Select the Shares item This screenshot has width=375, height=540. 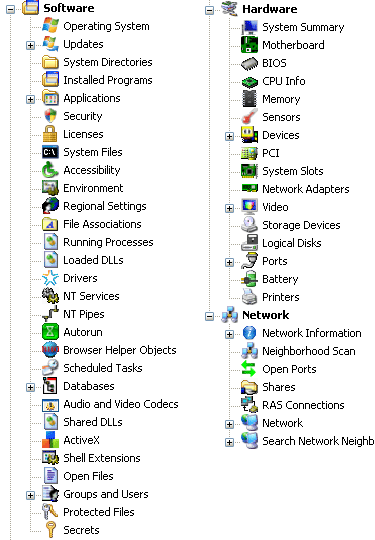[279, 387]
